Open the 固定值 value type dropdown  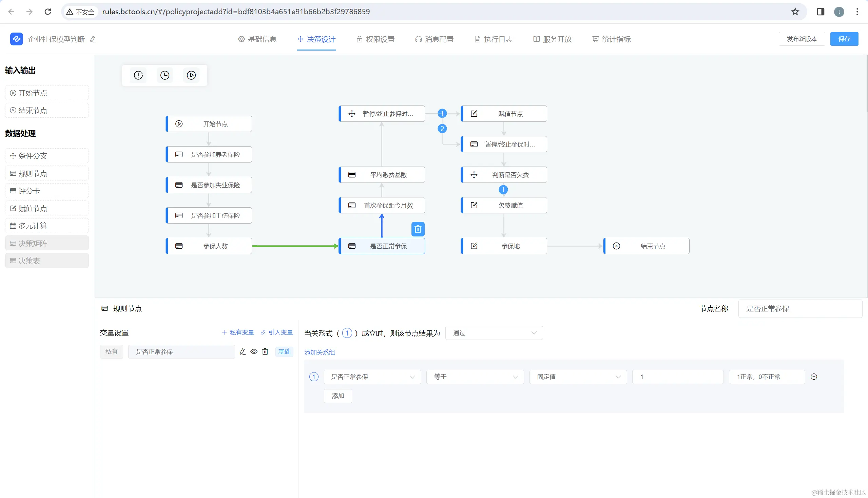tap(578, 377)
